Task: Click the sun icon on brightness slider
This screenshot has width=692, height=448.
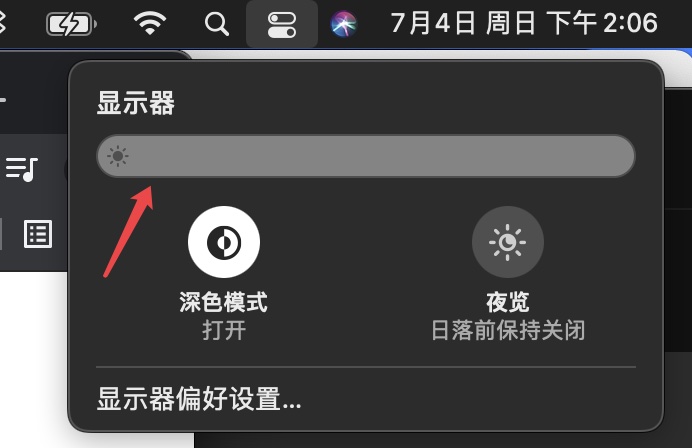Action: 118,156
